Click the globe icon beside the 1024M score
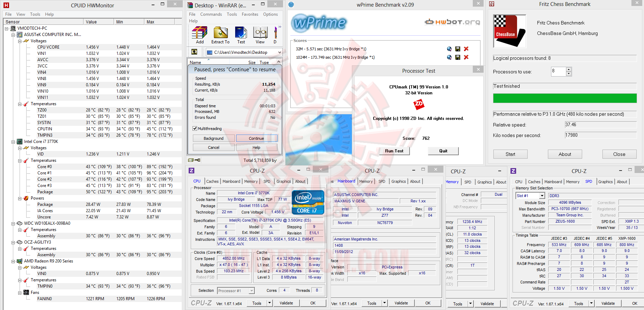Image resolution: width=644 pixels, height=310 pixels. 449,57
